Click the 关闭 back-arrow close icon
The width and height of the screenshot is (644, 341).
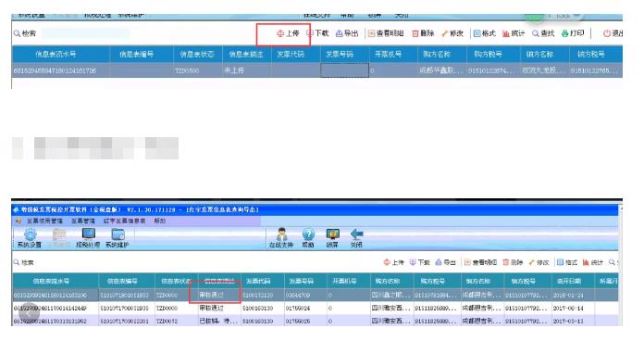click(x=356, y=238)
